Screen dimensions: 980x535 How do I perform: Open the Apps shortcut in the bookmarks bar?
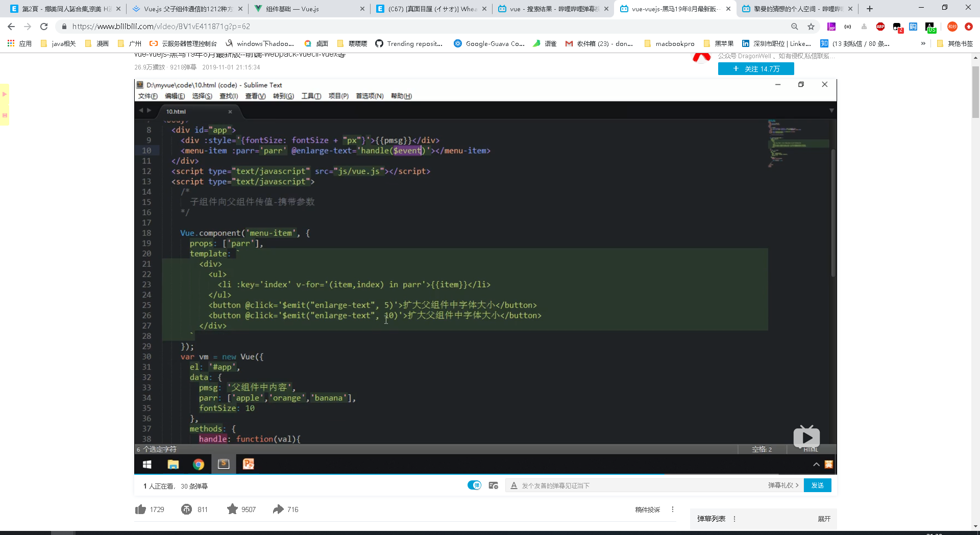(20, 43)
